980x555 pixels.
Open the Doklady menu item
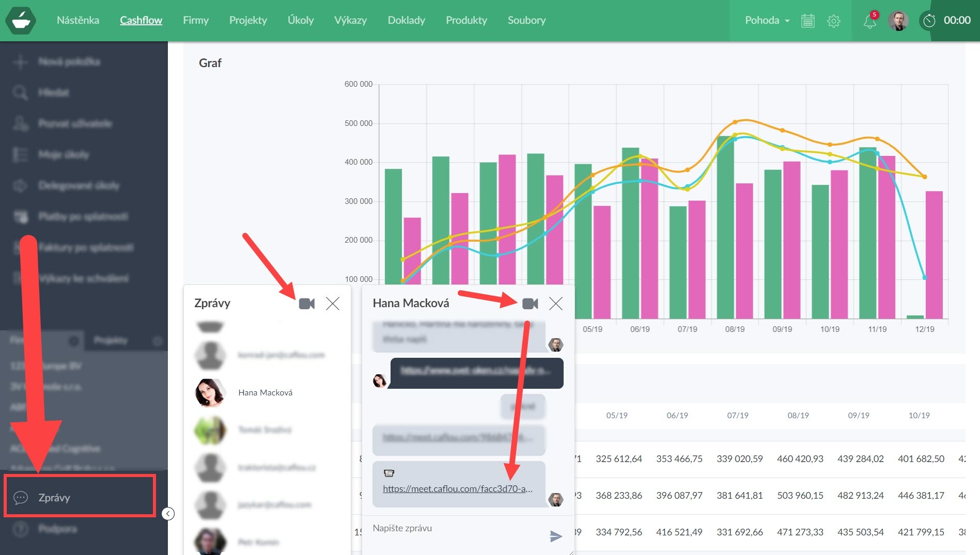(406, 21)
